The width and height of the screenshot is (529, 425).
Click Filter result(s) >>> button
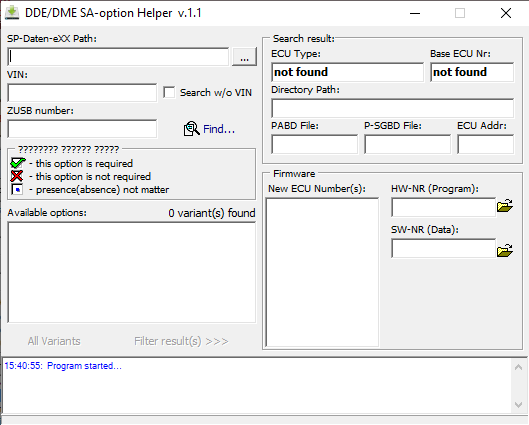click(181, 341)
